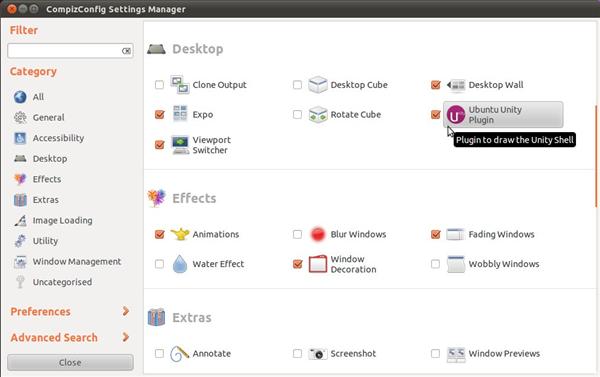
Task: Enable the Rotate Cube checkbox
Action: point(297,114)
